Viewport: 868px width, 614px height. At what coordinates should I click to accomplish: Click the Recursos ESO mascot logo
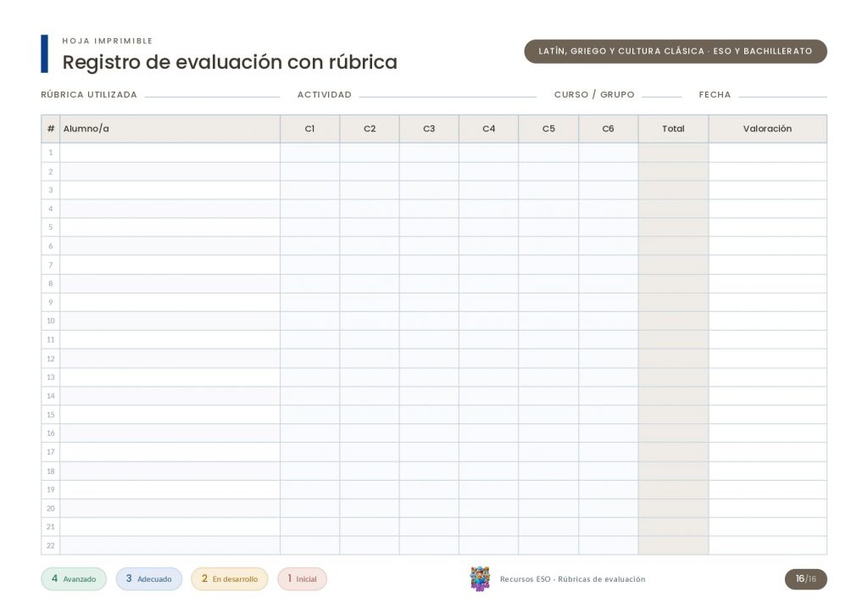click(x=480, y=578)
